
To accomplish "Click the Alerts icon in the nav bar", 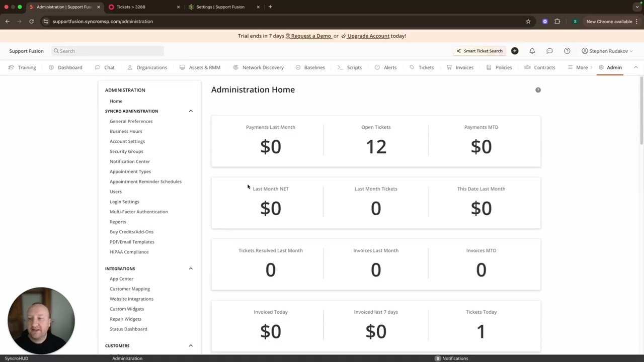I will point(377,67).
